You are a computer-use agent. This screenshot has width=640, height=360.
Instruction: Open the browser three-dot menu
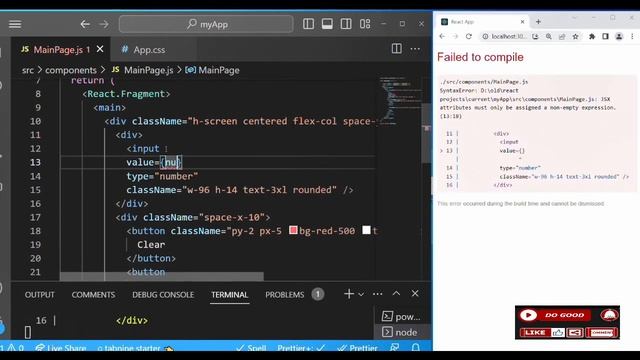[632, 36]
